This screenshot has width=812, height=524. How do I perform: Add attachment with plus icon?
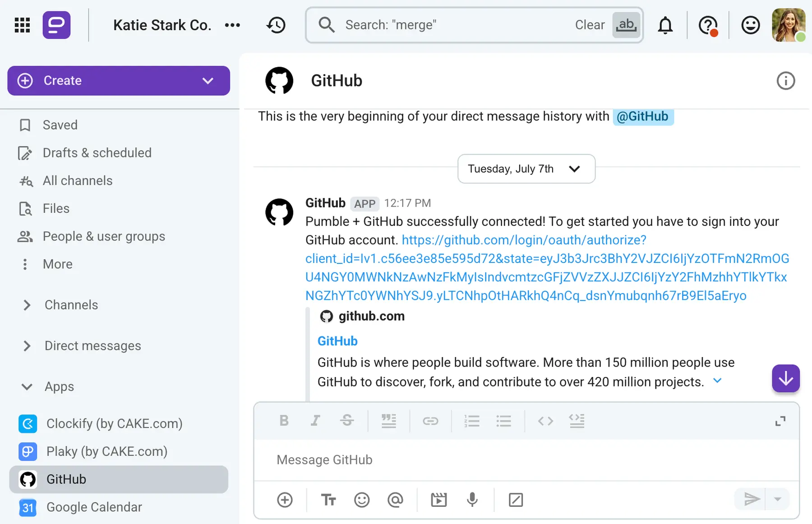[285, 500]
